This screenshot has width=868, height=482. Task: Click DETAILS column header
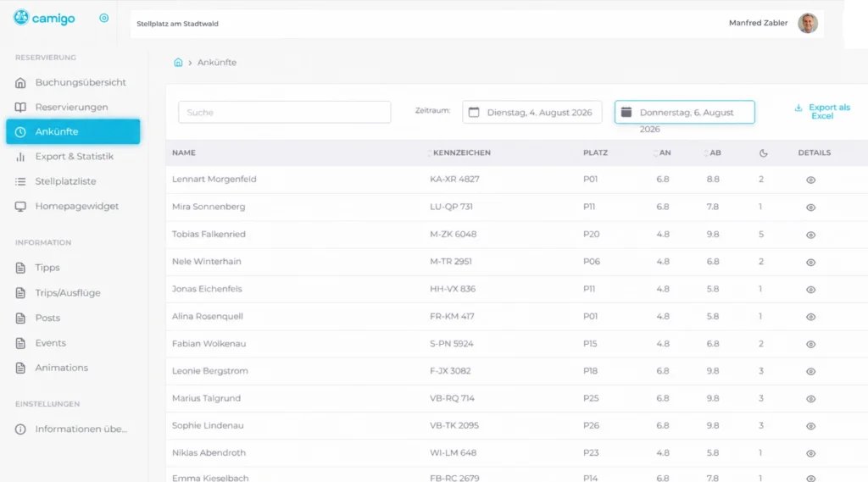pyautogui.click(x=815, y=152)
